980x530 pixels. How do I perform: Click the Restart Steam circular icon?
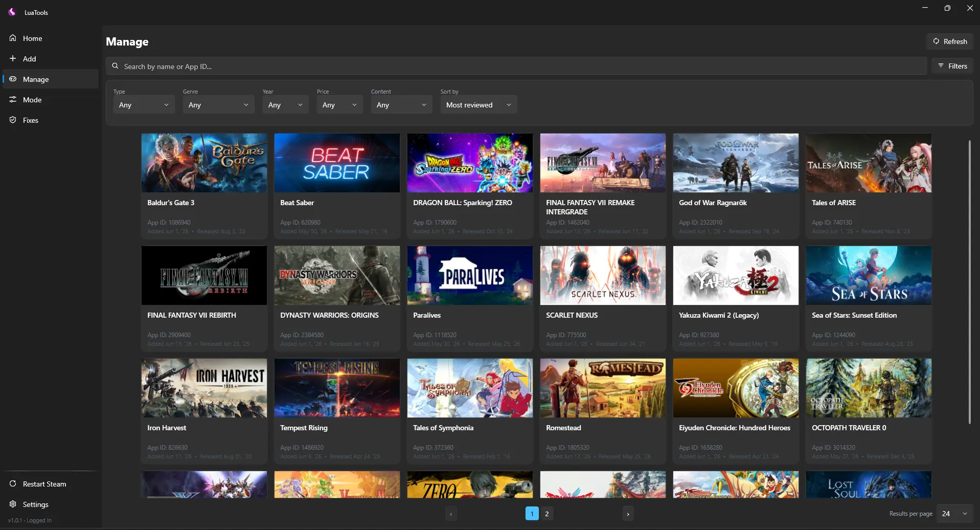coord(13,483)
